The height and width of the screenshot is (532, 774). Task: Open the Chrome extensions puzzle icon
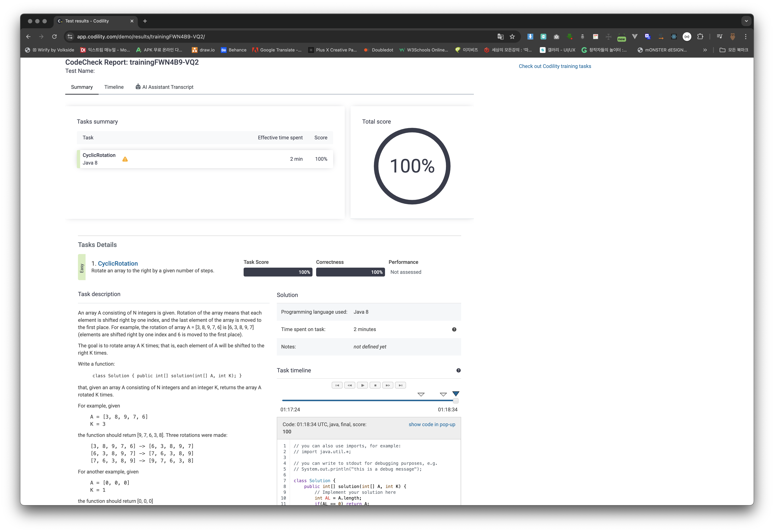[700, 37]
